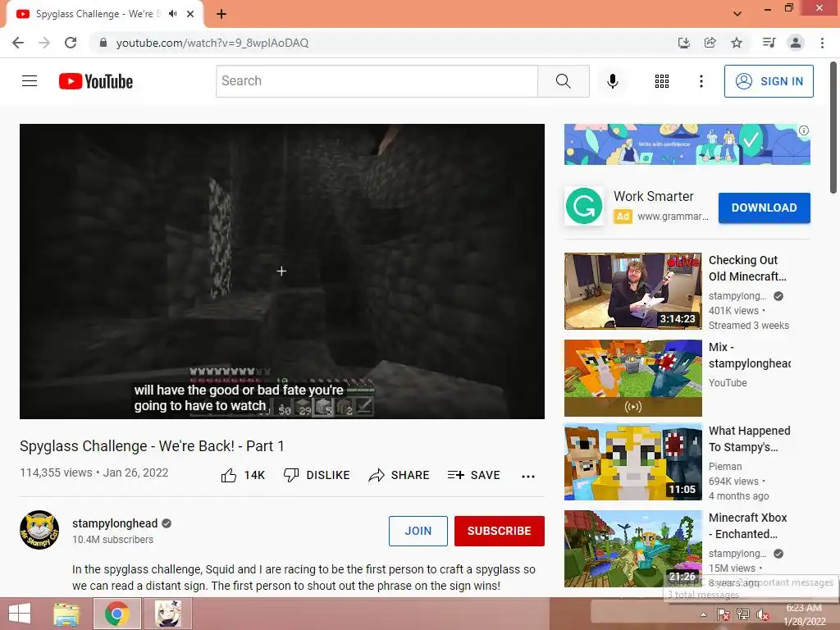Open the What Happened To Stampy's title
This screenshot has height=630, width=840.
pos(749,439)
